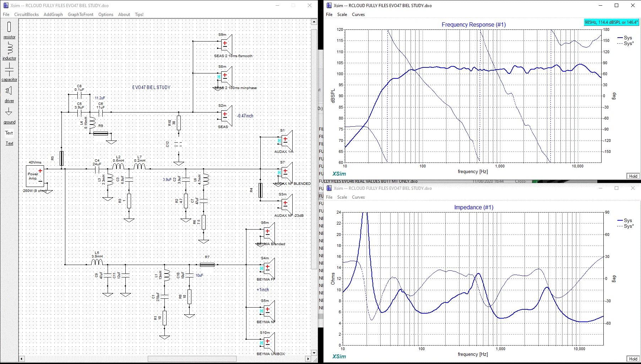Click the +1inch delay label
Viewport: 641px width, 364px height.
(x=263, y=289)
